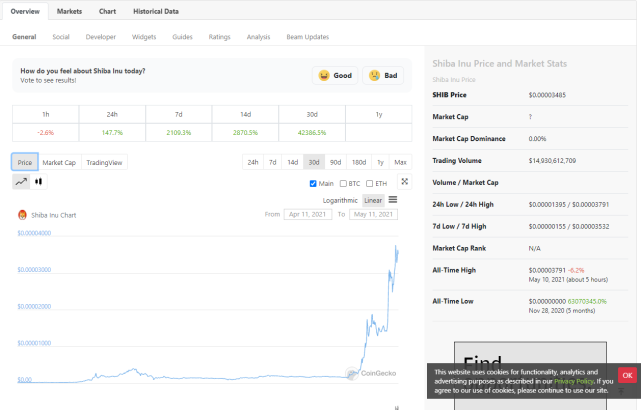This screenshot has height=410, width=641.
Task: Expand the chart to fullscreen
Action: [405, 181]
